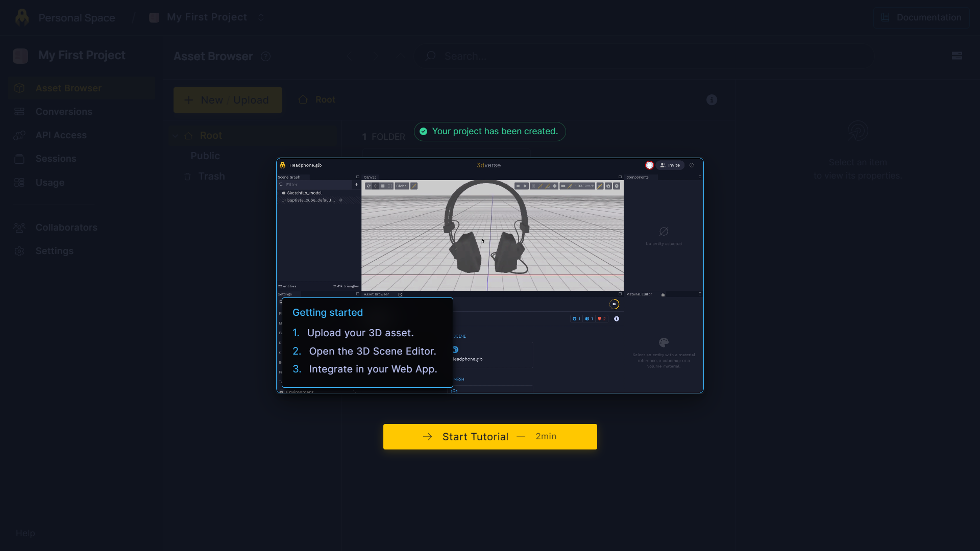The image size is (980, 551).
Task: Click the Root breadcrumb home icon
Action: [303, 99]
